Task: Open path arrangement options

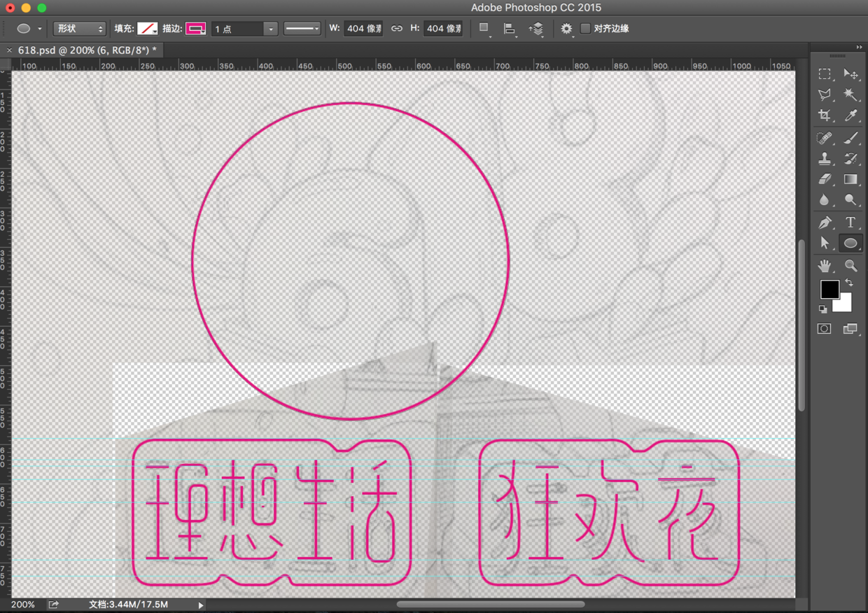Action: (x=536, y=29)
